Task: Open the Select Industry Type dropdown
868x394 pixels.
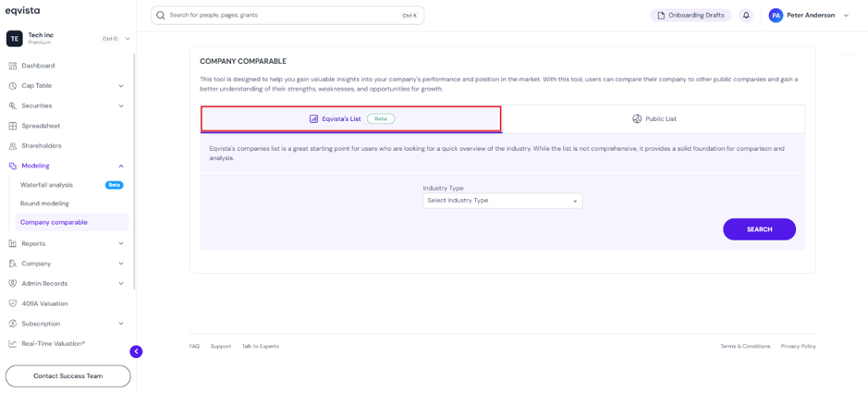Action: point(503,201)
